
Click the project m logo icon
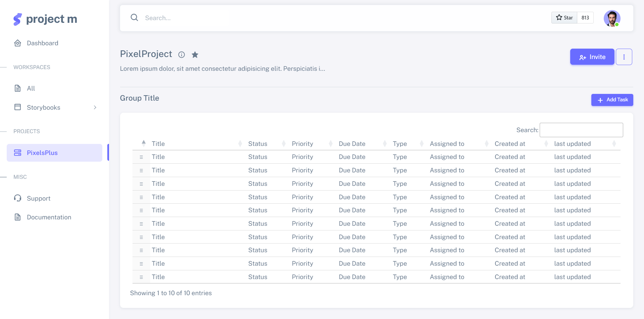[17, 19]
